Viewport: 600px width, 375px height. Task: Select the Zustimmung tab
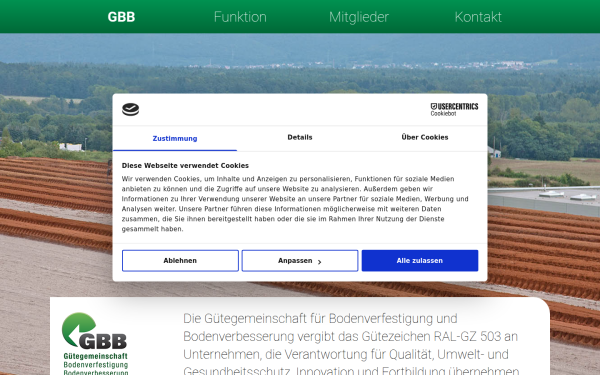[175, 139]
